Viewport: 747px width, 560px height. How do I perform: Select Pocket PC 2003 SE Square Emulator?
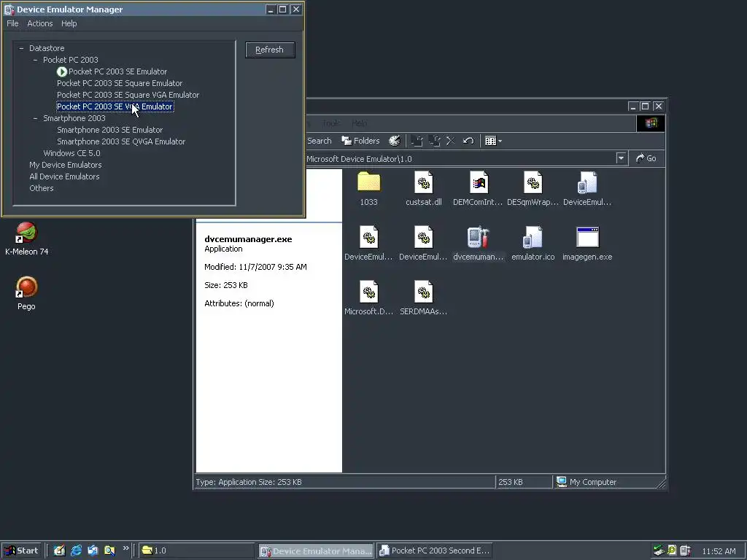[120, 83]
